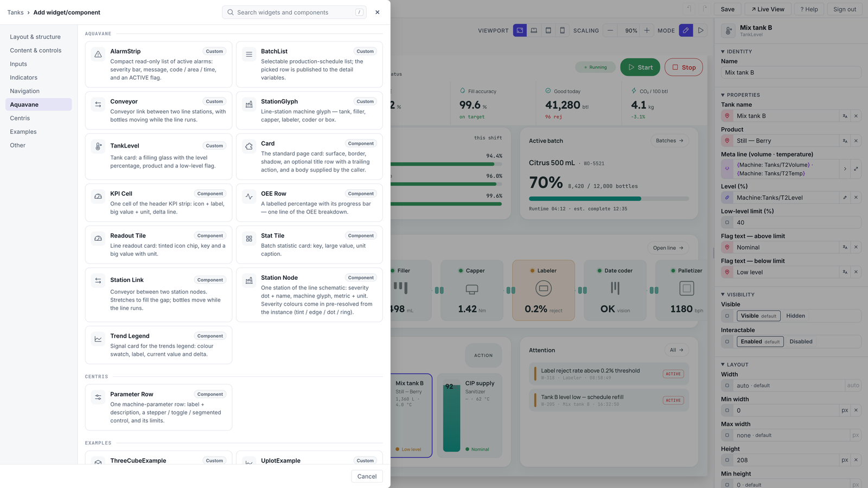Select the AlarmStrip widget icon

(x=98, y=54)
